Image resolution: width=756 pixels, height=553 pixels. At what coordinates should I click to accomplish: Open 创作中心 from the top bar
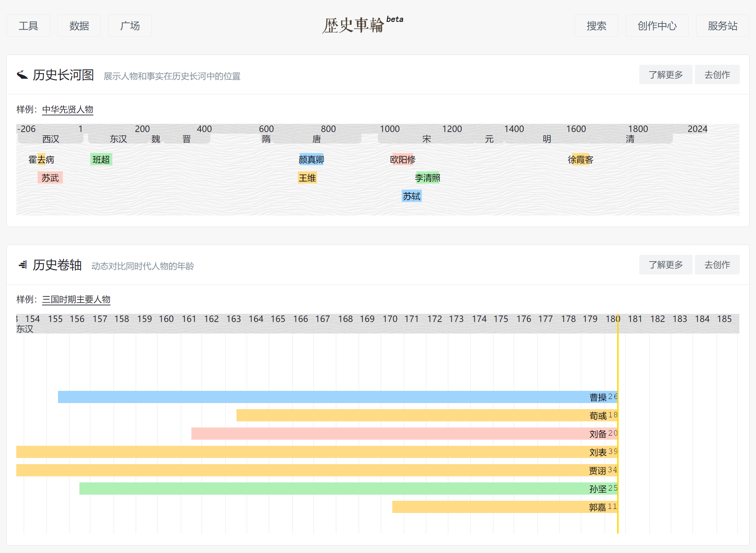click(x=657, y=26)
